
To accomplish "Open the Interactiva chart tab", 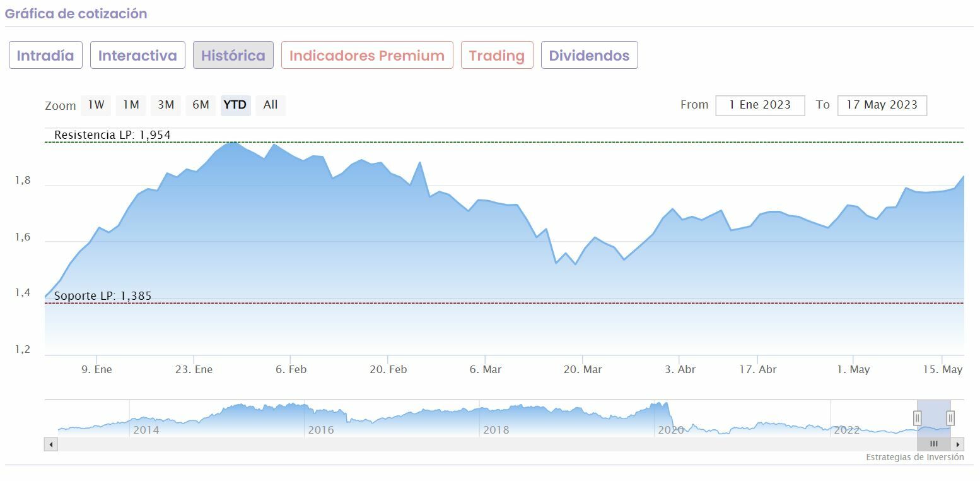I will click(137, 56).
